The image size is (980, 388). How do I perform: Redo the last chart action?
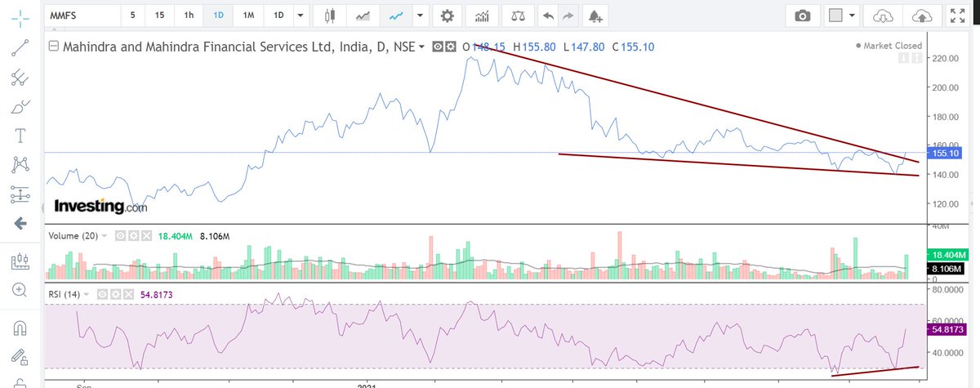[569, 16]
